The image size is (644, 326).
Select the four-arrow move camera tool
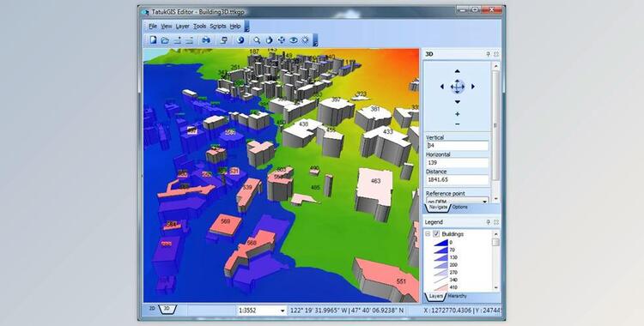[x=282, y=39]
